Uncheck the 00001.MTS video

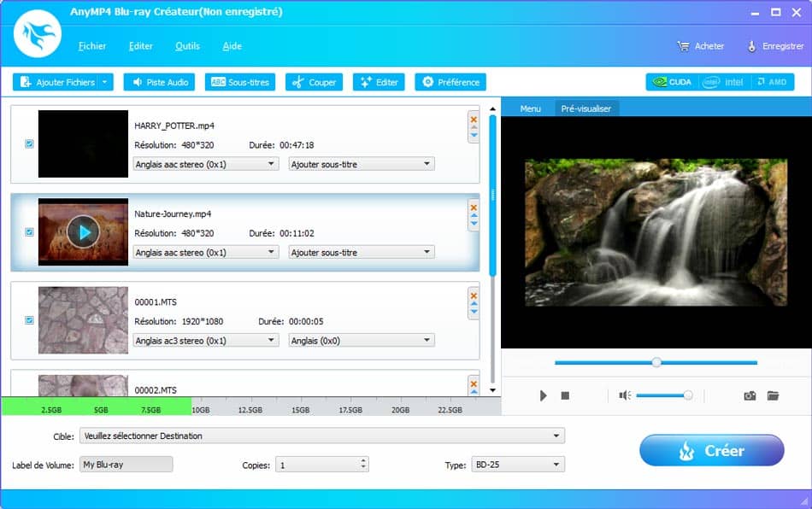click(29, 319)
